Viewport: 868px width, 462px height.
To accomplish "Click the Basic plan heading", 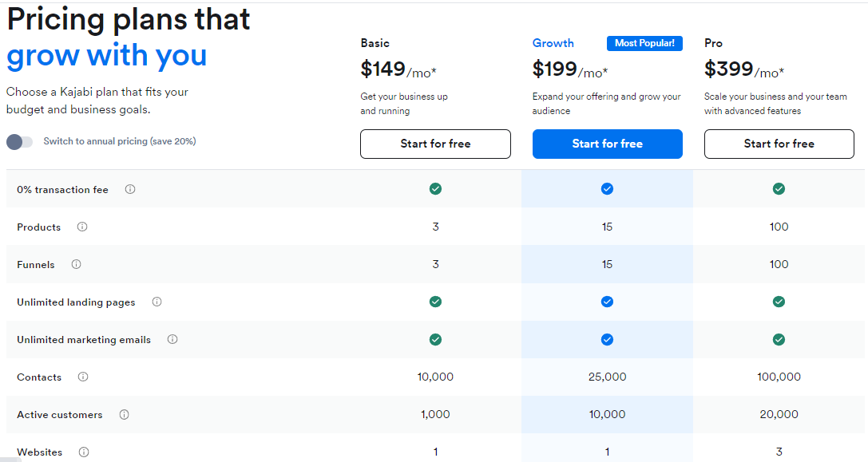I will pyautogui.click(x=375, y=43).
